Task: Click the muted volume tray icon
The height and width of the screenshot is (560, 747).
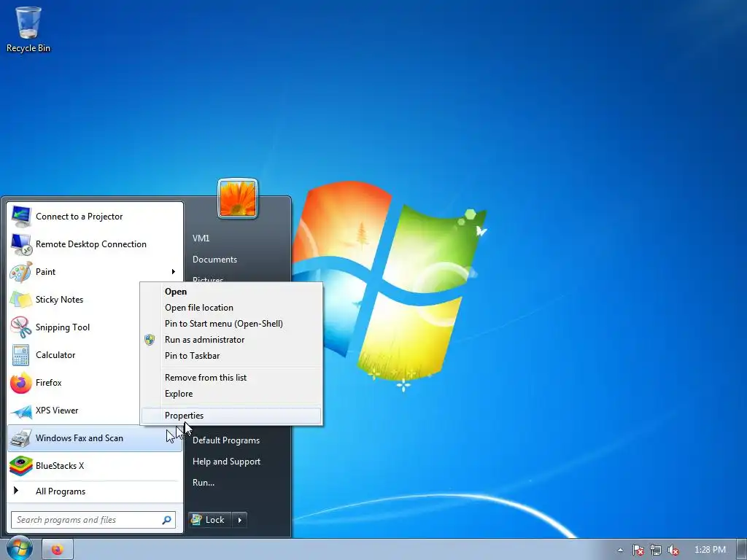Action: 673,550
